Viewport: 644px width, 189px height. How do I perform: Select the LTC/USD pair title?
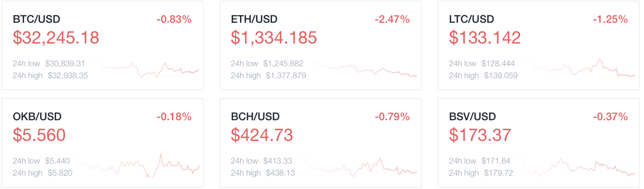pyautogui.click(x=471, y=19)
